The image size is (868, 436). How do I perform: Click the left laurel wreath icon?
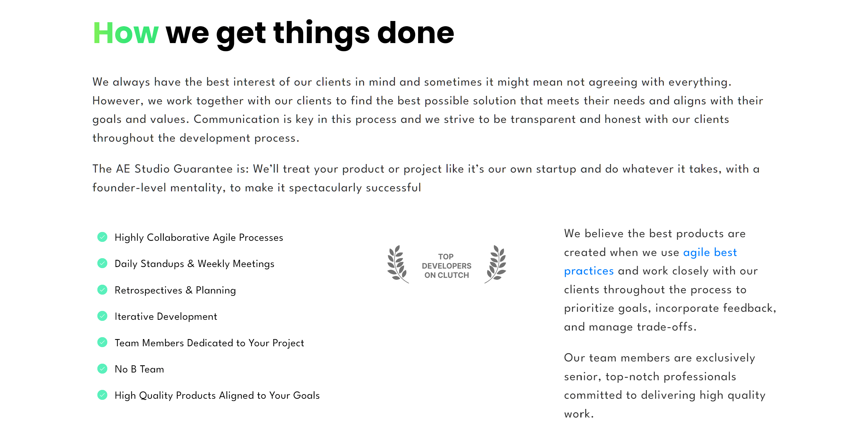pos(397,264)
